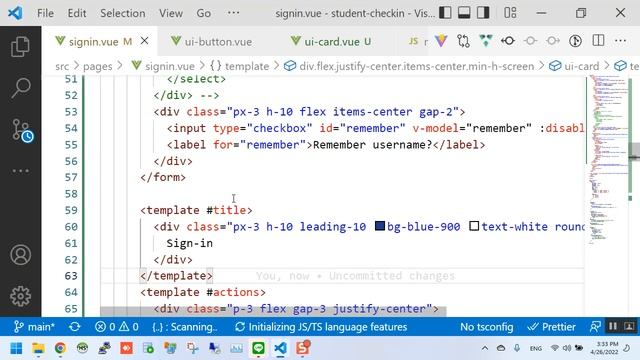Open File Explorer from taskbar
The height and width of the screenshot is (360, 640).
(x=38, y=348)
